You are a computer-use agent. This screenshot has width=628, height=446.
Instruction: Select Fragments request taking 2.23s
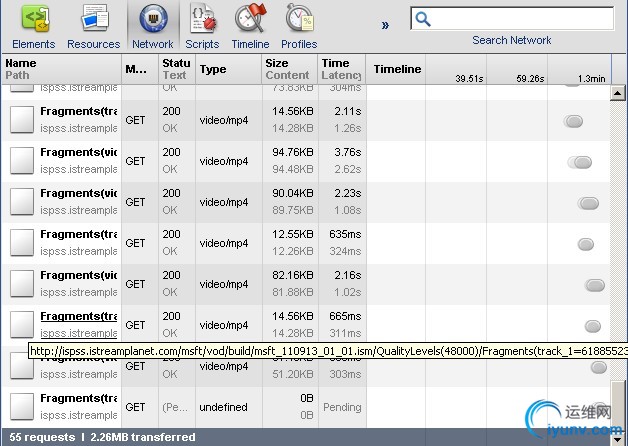tap(78, 193)
